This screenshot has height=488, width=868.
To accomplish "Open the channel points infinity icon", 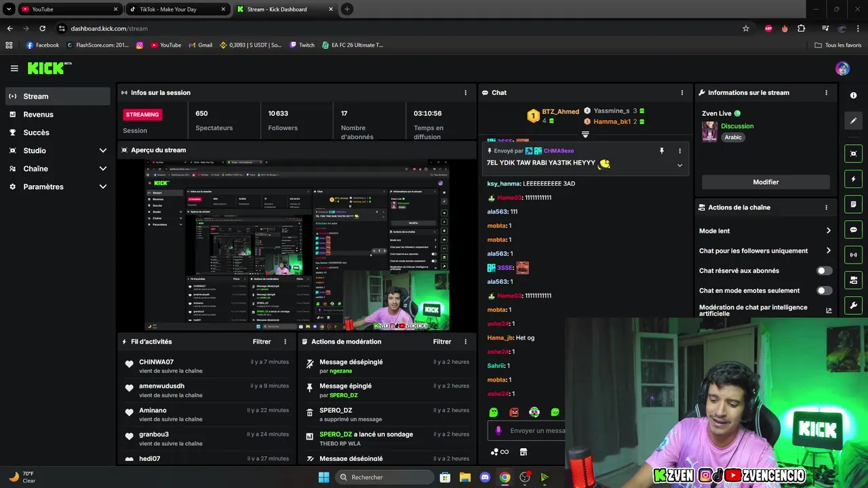I will tap(499, 452).
